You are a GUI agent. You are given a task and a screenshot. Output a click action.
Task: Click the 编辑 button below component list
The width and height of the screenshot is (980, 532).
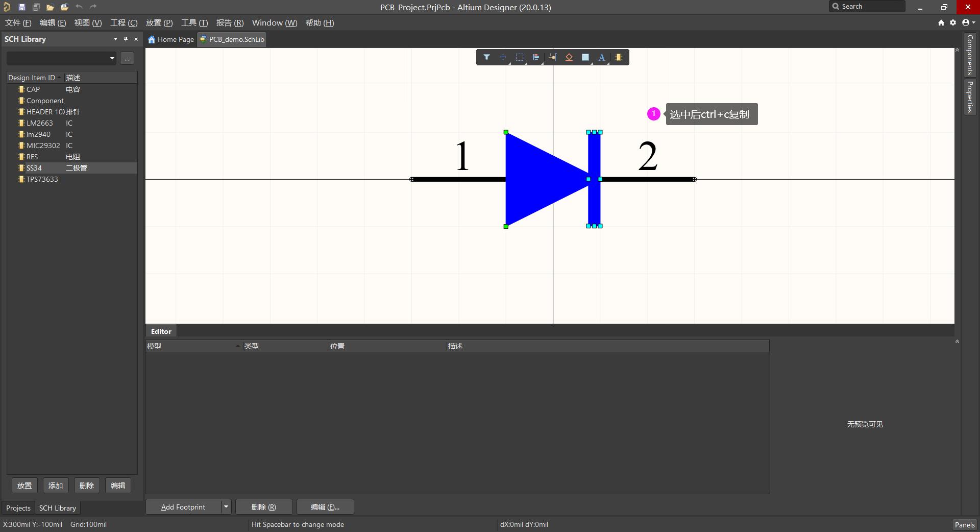tap(118, 486)
